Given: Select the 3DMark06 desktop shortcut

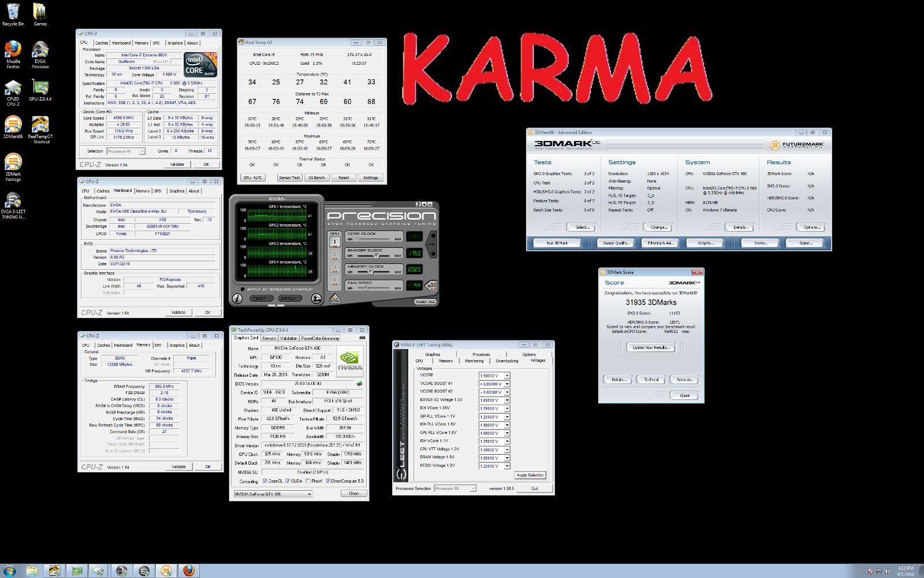Looking at the screenshot, I should click(13, 128).
